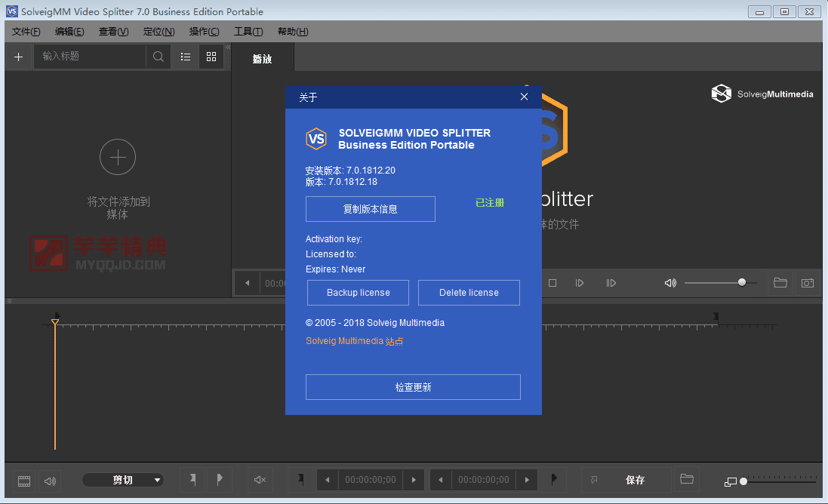Adjust the timeline zoom slider handle
The height and width of the screenshot is (504, 828).
[x=743, y=481]
